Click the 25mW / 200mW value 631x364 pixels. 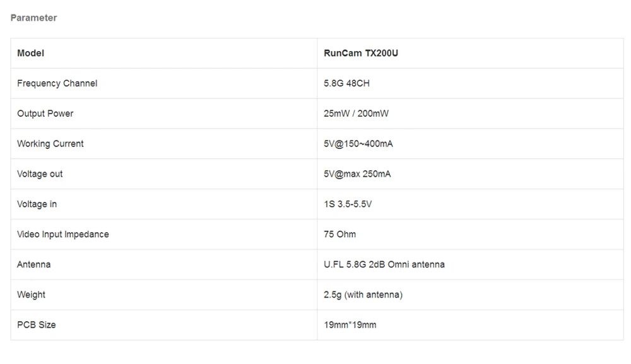click(356, 114)
